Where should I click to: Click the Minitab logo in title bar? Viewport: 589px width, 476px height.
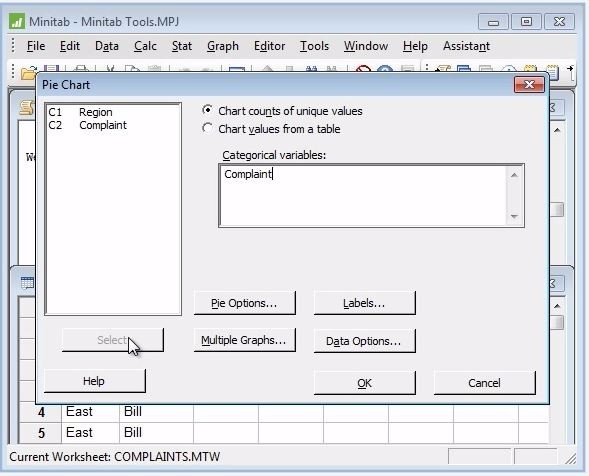(x=17, y=21)
